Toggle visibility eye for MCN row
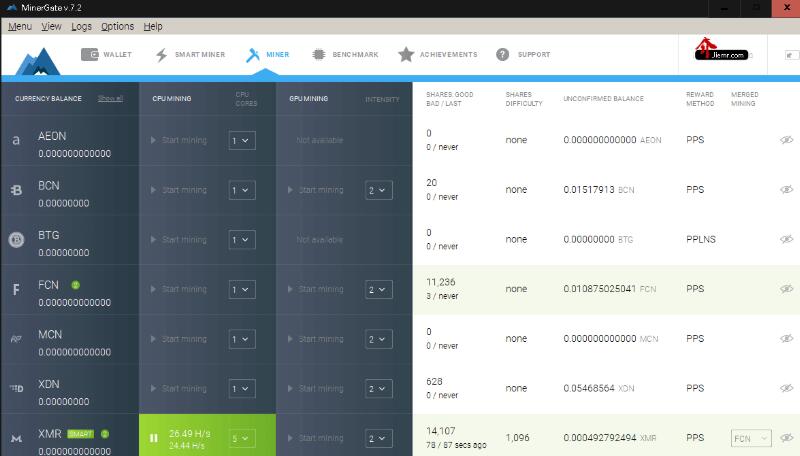800x456 pixels. [786, 338]
